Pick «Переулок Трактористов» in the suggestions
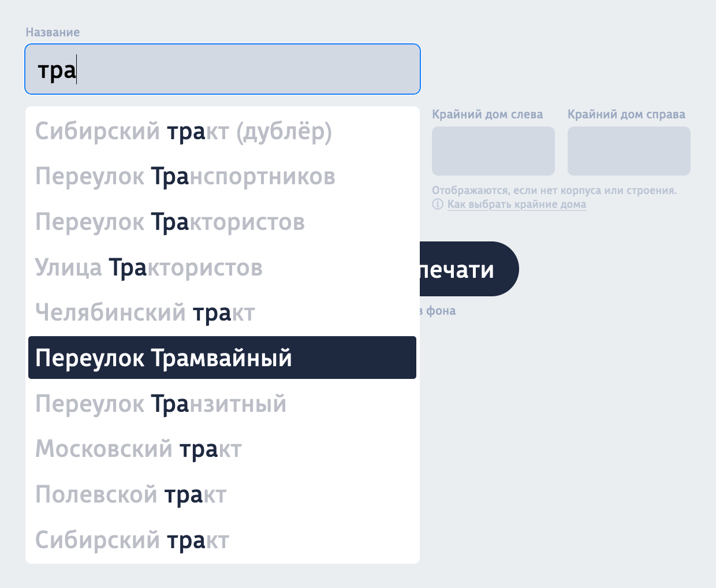Viewport: 716px width, 588px height. (x=171, y=222)
